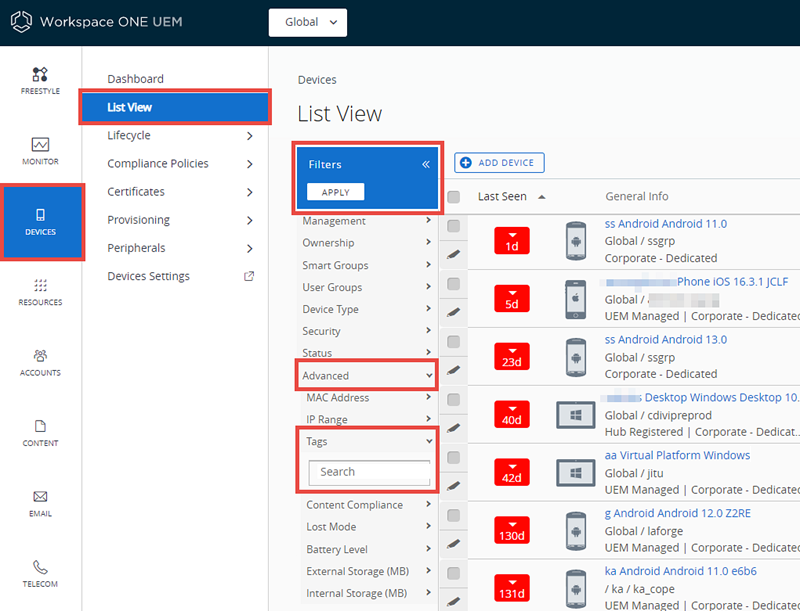Click the pencil edit icon for Windows Desktop row
Image resolution: width=800 pixels, height=611 pixels.
pos(453,428)
